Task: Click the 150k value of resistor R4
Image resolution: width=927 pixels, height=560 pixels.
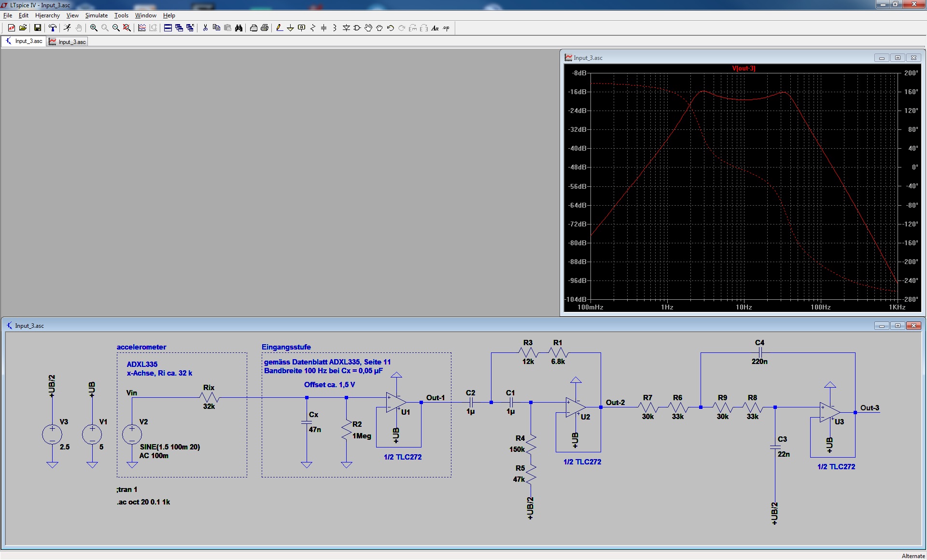Action: coord(517,449)
